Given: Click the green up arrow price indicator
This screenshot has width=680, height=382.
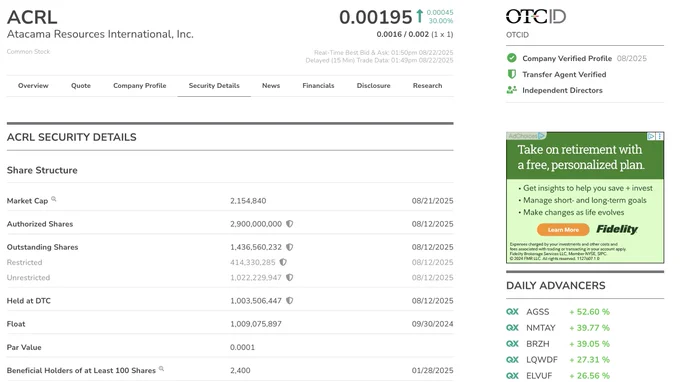Looking at the screenshot, I should click(419, 16).
